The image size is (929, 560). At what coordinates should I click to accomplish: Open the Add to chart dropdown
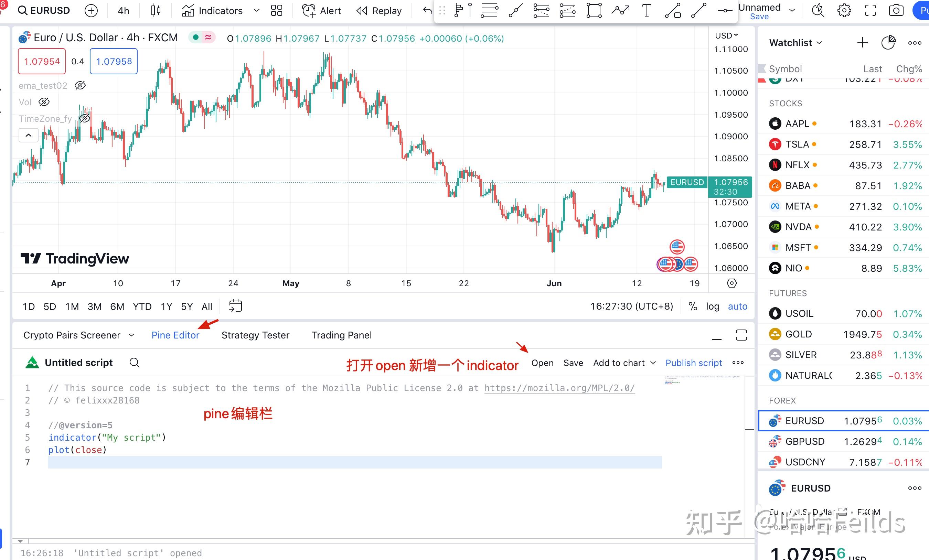coord(624,363)
